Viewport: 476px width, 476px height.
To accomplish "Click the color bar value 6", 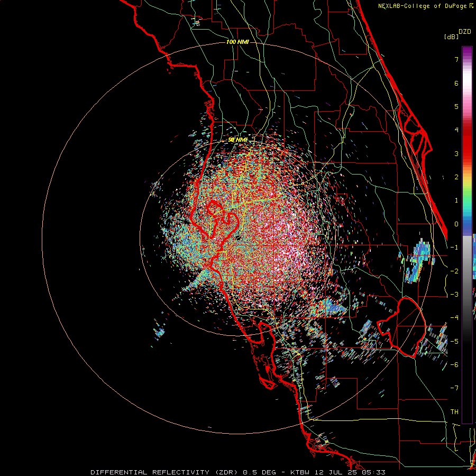I will coord(456,83).
